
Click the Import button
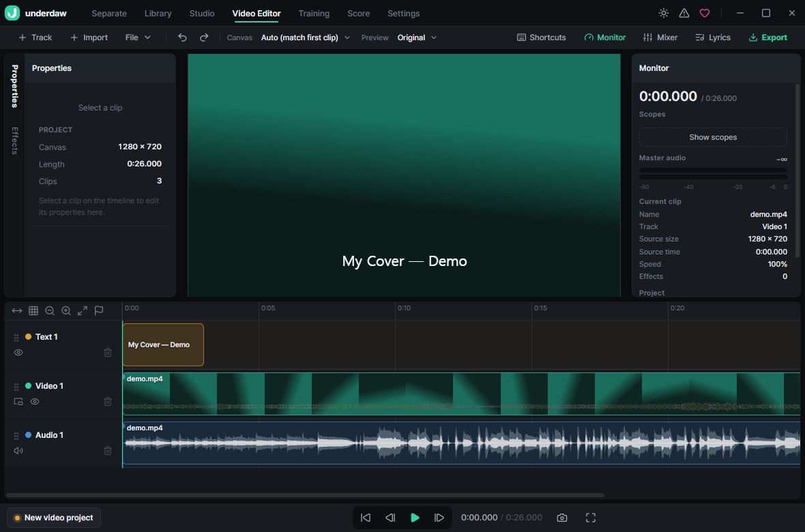click(89, 38)
